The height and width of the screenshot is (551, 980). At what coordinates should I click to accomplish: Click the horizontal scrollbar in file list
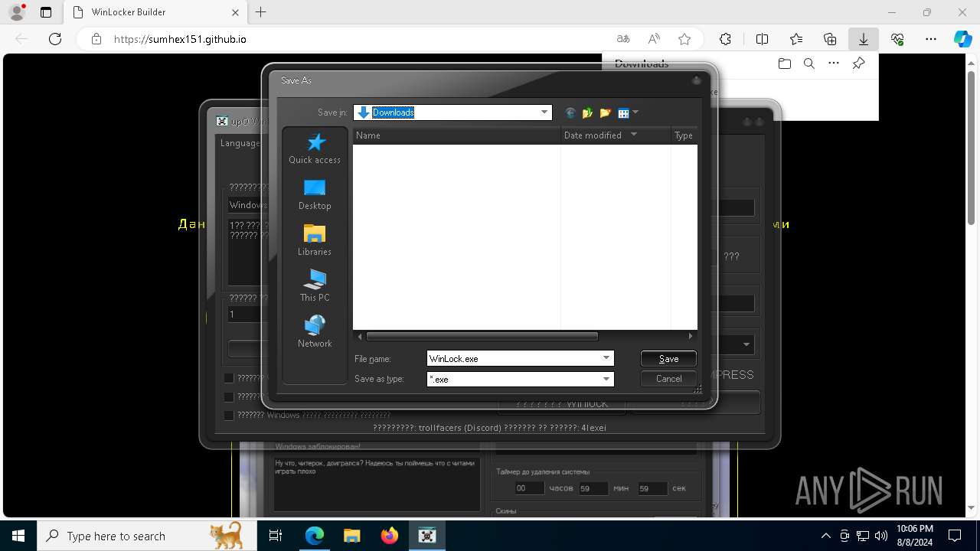pos(482,336)
